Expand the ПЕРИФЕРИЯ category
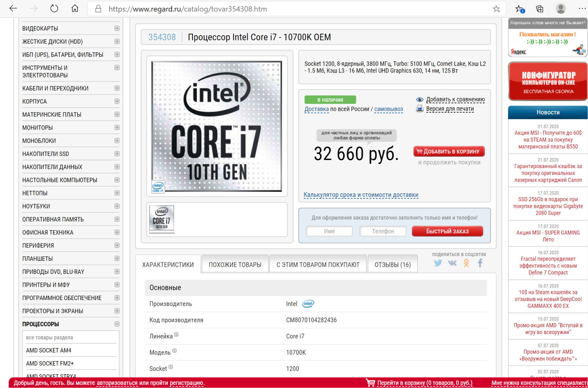Viewport: 588px width, 388px height. 117,245
